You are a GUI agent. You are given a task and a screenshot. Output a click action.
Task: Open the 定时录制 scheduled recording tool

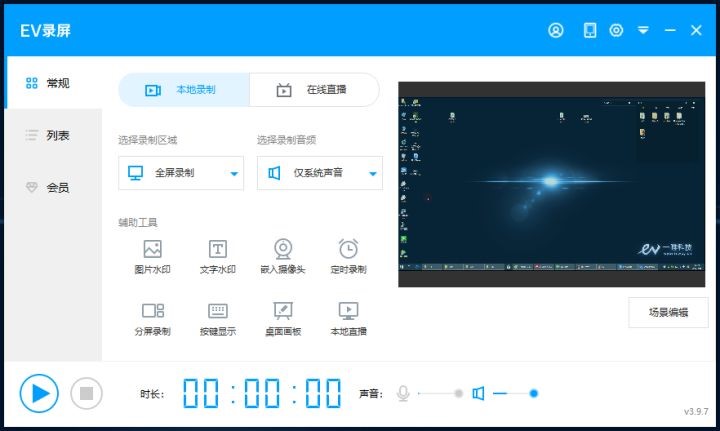click(x=349, y=257)
